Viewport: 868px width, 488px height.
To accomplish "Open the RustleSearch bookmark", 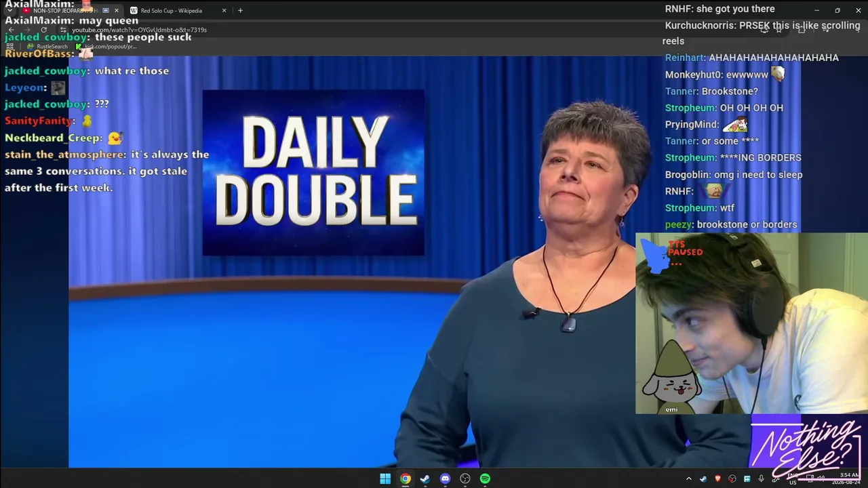I will pos(47,46).
